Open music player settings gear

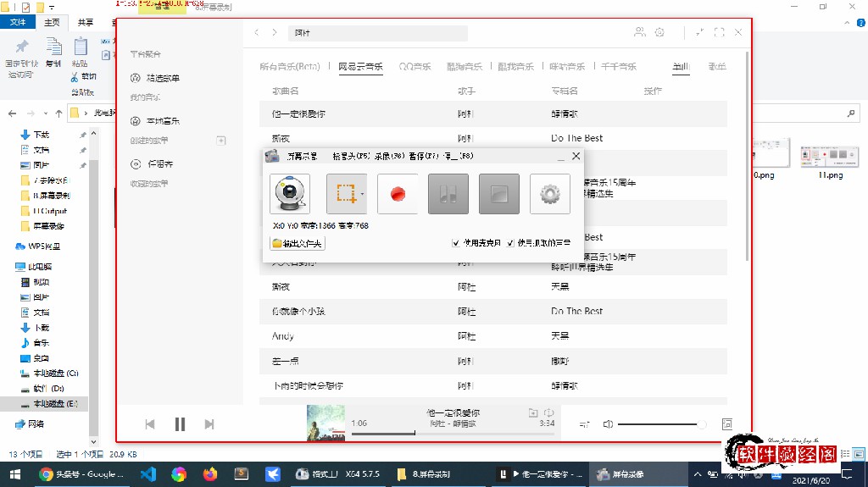click(x=659, y=32)
